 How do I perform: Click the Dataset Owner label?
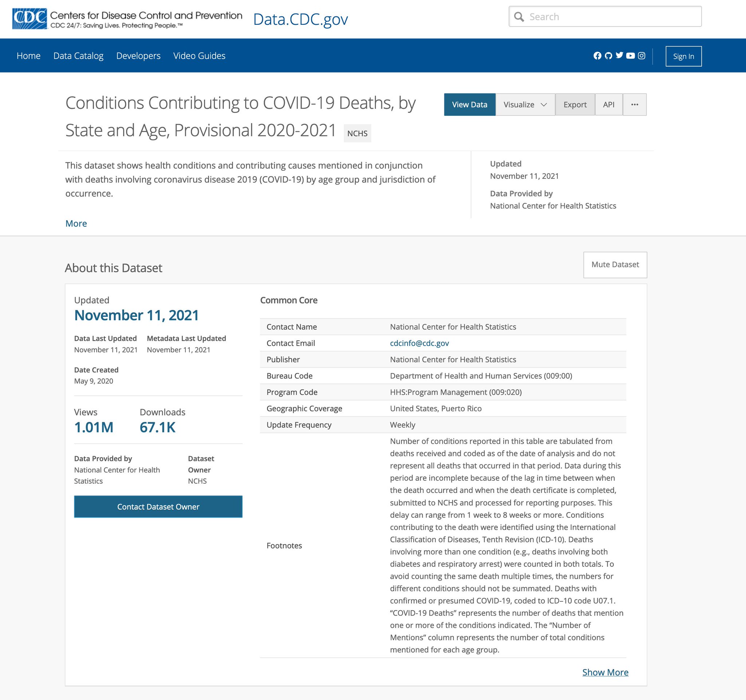[201, 464]
